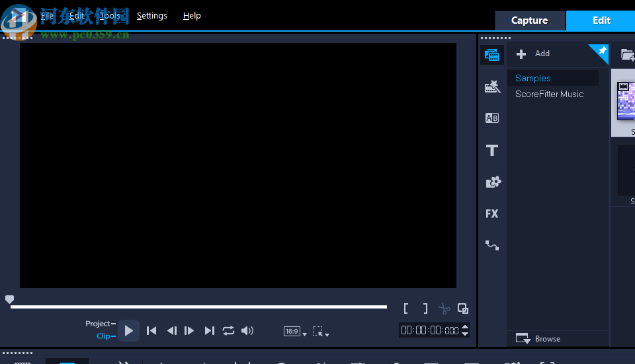635x364 pixels.
Task: Select the Samples folder
Action: click(x=553, y=78)
